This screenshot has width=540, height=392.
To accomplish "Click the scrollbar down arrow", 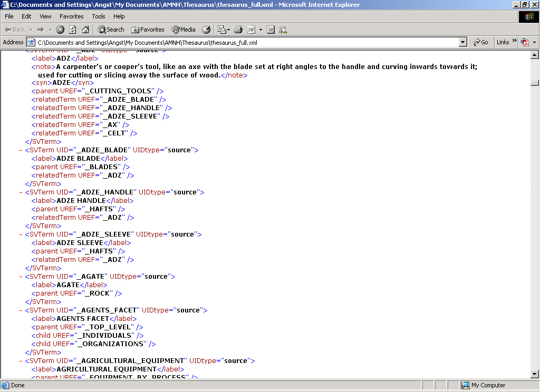I will [535, 374].
